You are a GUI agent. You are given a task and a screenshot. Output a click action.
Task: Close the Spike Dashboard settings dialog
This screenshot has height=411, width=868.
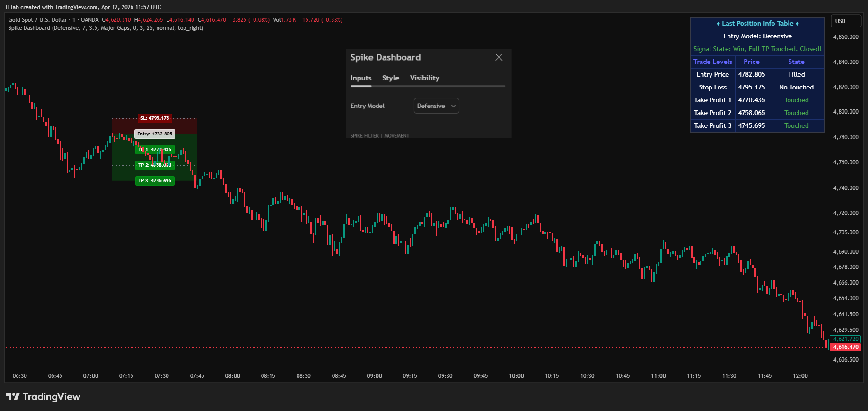(x=499, y=57)
